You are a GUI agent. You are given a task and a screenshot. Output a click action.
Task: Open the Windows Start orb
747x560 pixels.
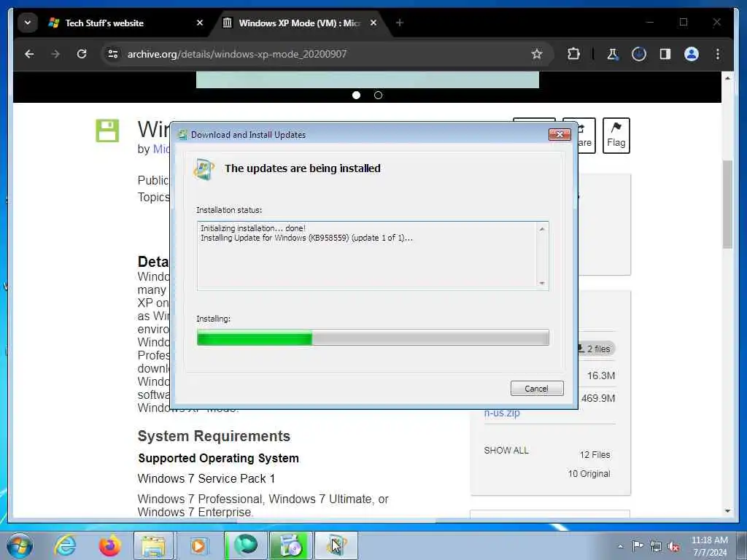click(x=20, y=545)
